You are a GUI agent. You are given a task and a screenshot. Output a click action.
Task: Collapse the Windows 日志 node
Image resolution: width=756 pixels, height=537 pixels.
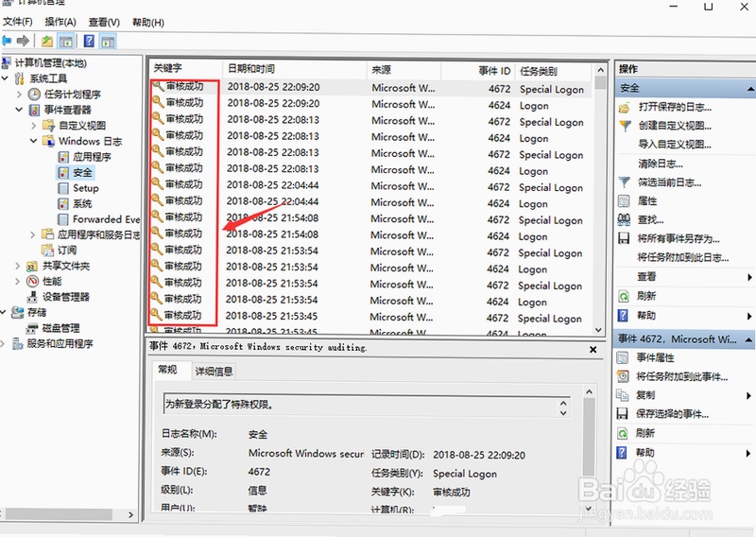click(x=33, y=141)
